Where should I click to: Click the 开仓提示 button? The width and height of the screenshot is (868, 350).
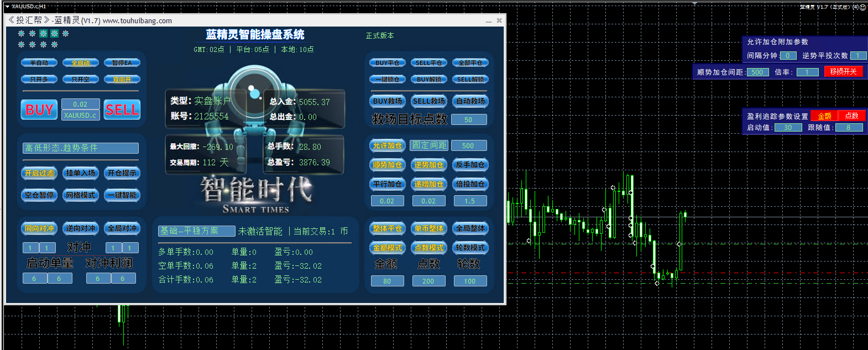122,173
